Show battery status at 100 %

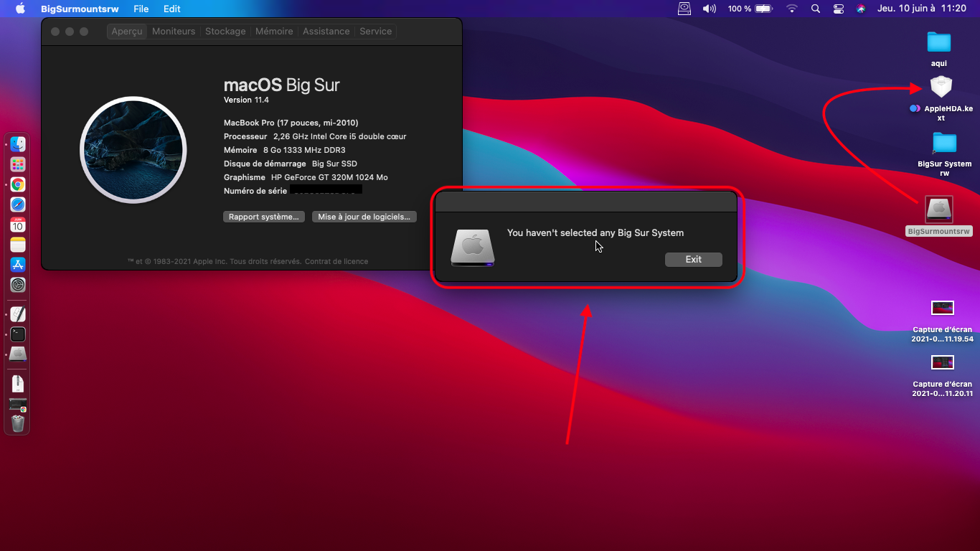coord(750,9)
